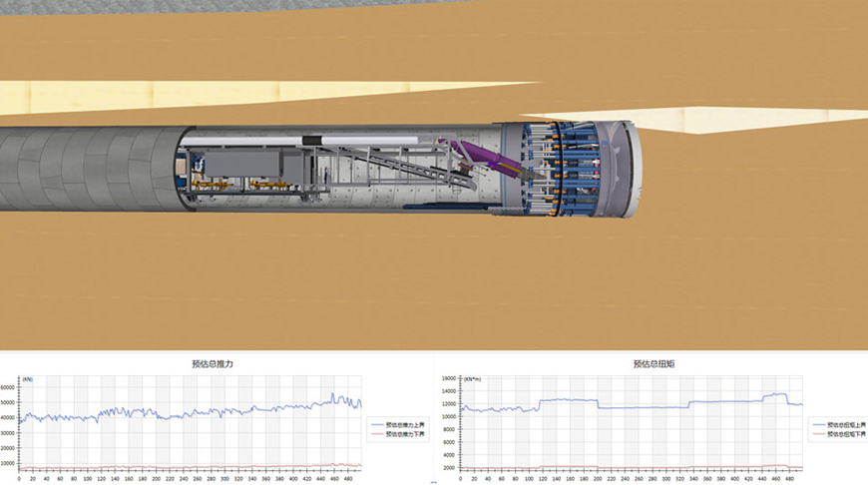Click the red lower-bound line in thrust chart

[x=200, y=468]
